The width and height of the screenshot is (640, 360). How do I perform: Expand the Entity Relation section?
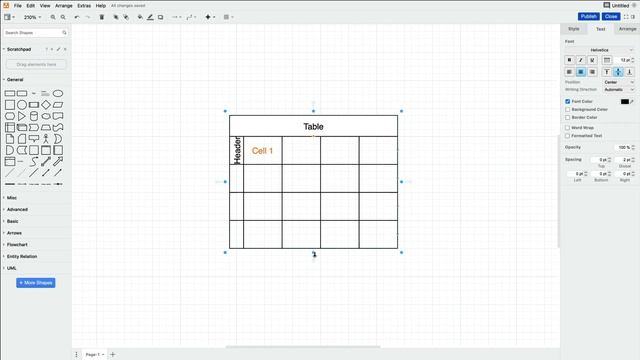pos(22,256)
